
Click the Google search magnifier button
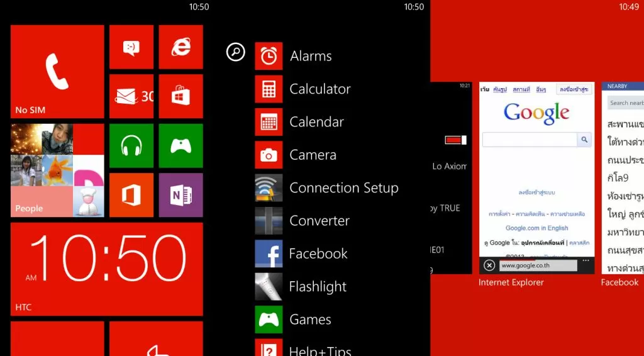coord(584,140)
